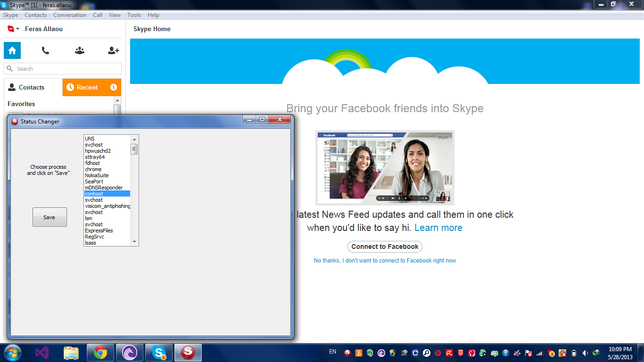
Task: Open the volume speaker tray icon
Action: (x=585, y=353)
